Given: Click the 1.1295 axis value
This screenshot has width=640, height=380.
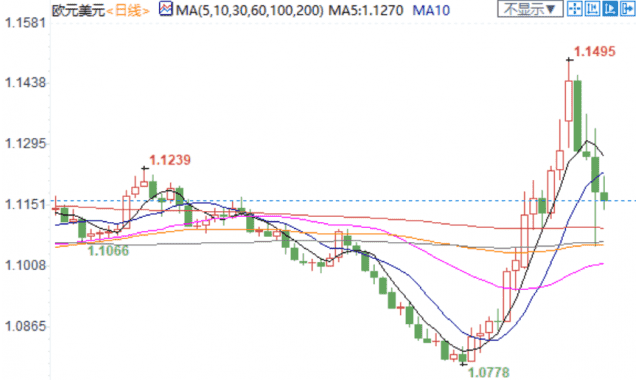Looking at the screenshot, I should (x=25, y=144).
